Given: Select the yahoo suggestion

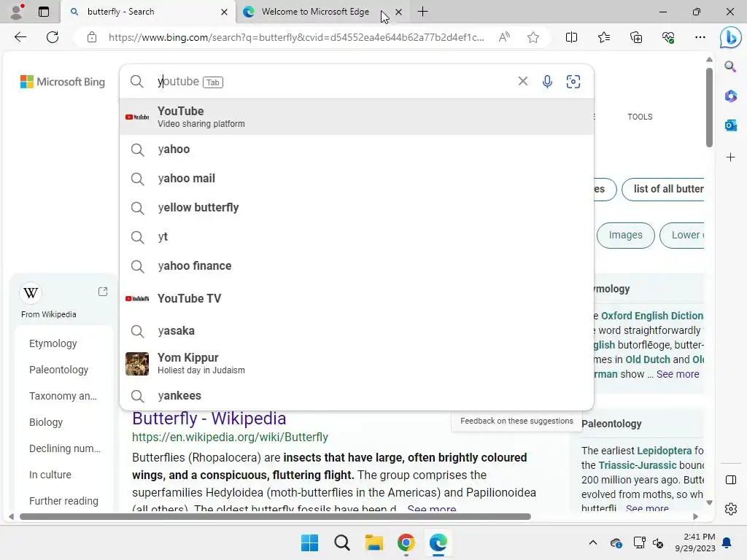Looking at the screenshot, I should pos(356,149).
